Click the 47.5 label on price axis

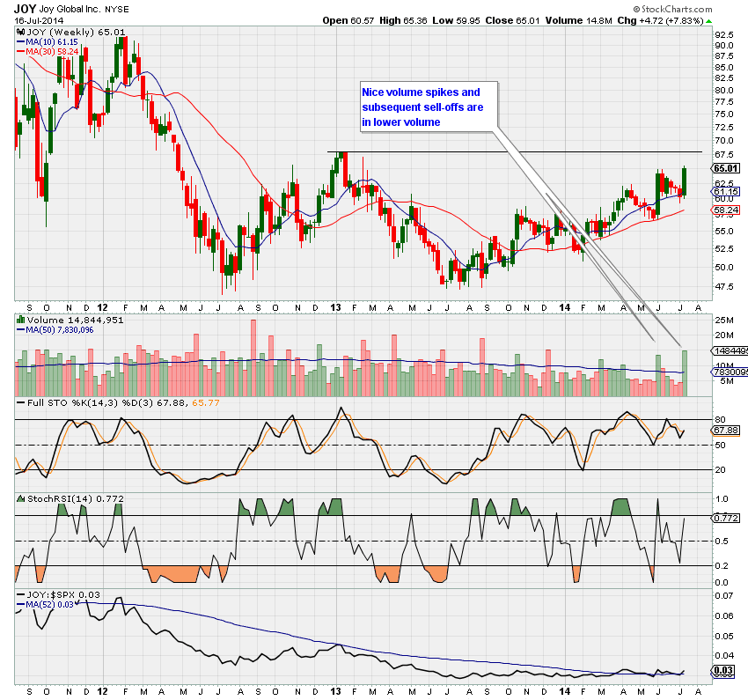(x=723, y=286)
